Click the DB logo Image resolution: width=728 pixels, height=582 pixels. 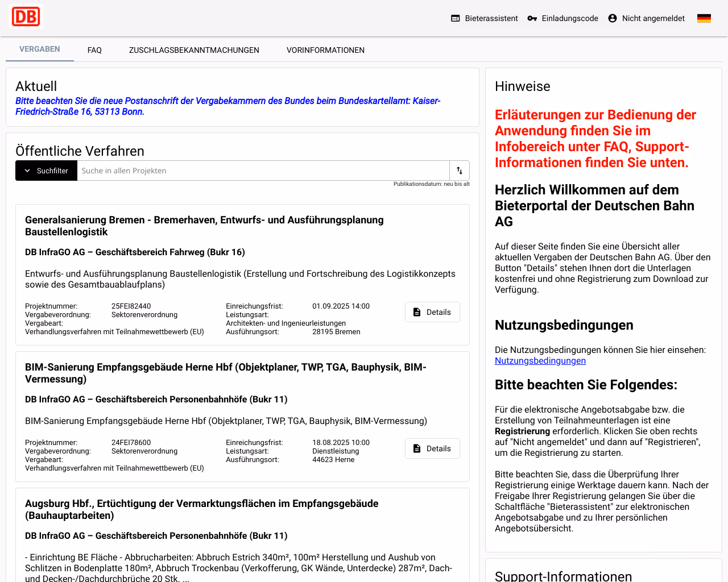[x=26, y=16]
